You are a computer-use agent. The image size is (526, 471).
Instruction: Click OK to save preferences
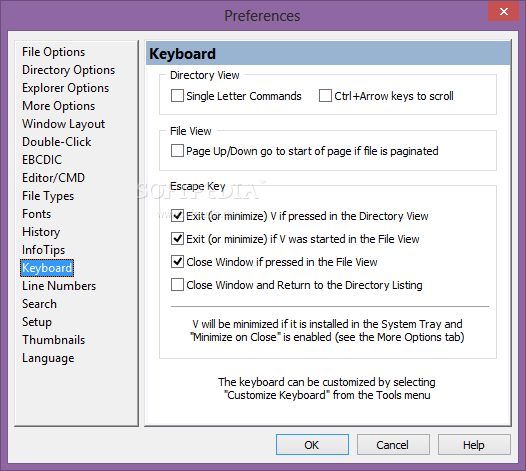coord(312,445)
